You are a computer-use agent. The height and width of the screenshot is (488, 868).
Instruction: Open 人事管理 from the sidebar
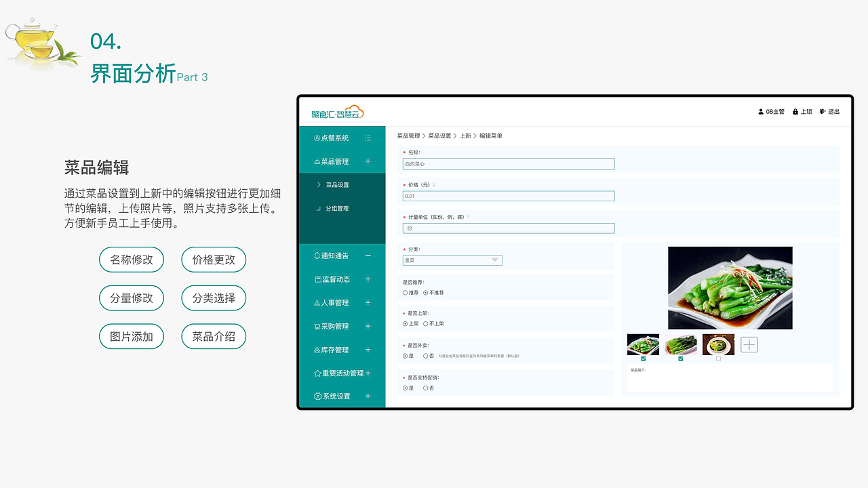coord(327,303)
